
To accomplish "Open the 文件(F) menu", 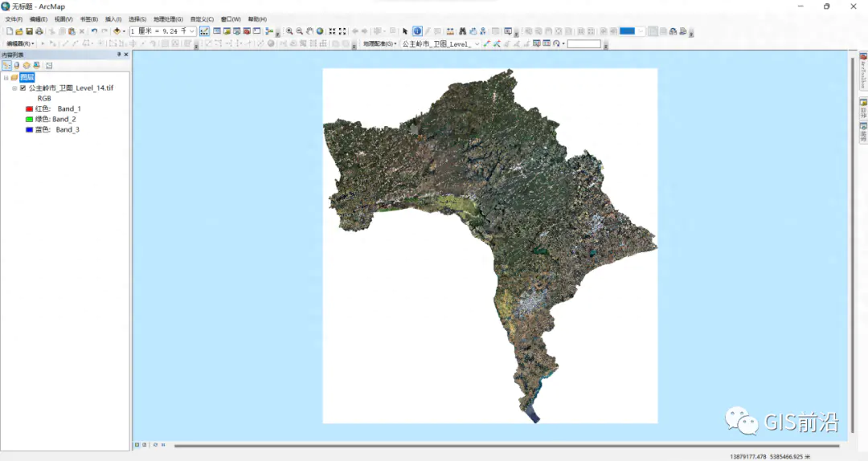I will coord(14,18).
